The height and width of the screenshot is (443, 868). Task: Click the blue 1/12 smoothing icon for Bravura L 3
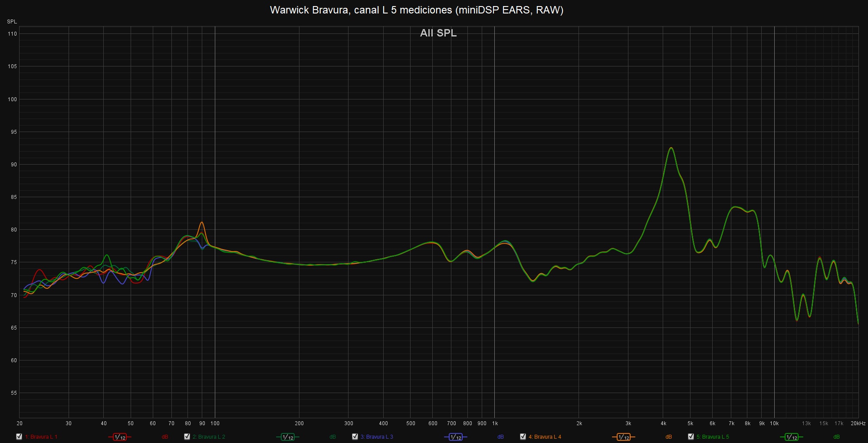click(456, 437)
